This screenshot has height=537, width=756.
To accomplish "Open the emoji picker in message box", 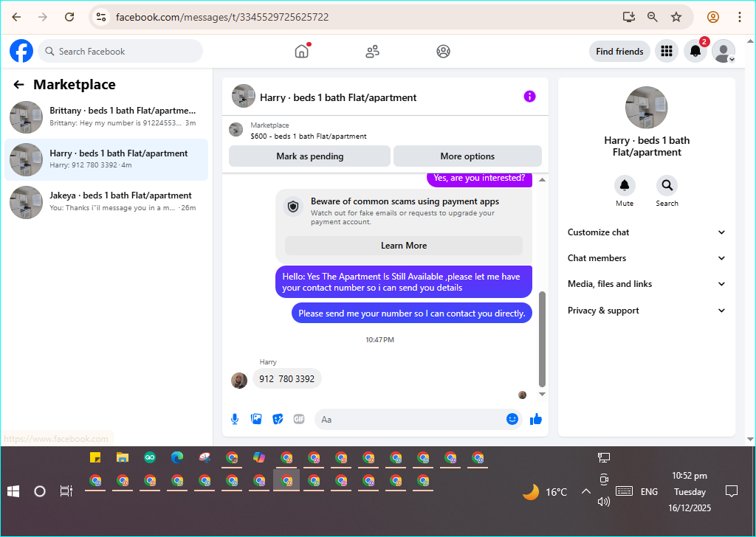I will (x=512, y=419).
